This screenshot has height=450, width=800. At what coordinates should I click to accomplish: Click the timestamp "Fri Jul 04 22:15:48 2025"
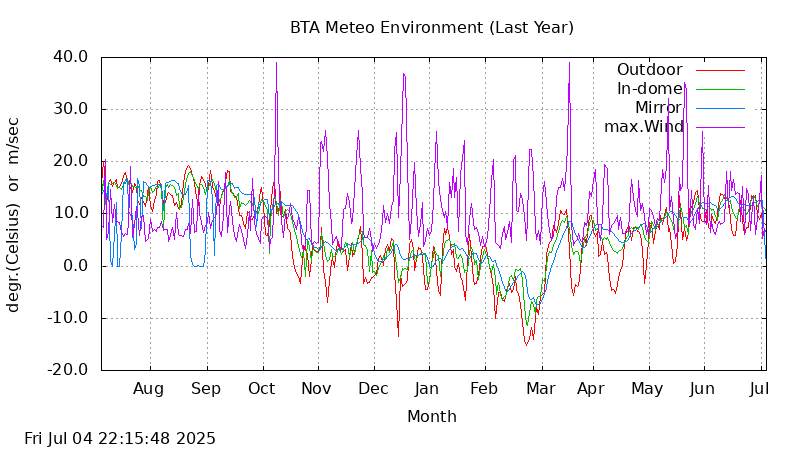point(120,438)
